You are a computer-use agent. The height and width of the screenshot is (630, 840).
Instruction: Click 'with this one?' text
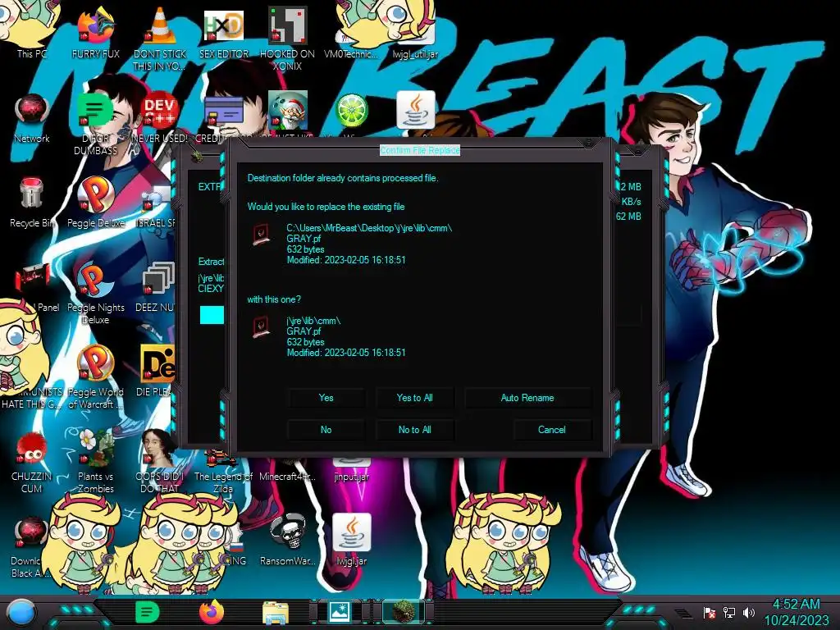coord(274,299)
